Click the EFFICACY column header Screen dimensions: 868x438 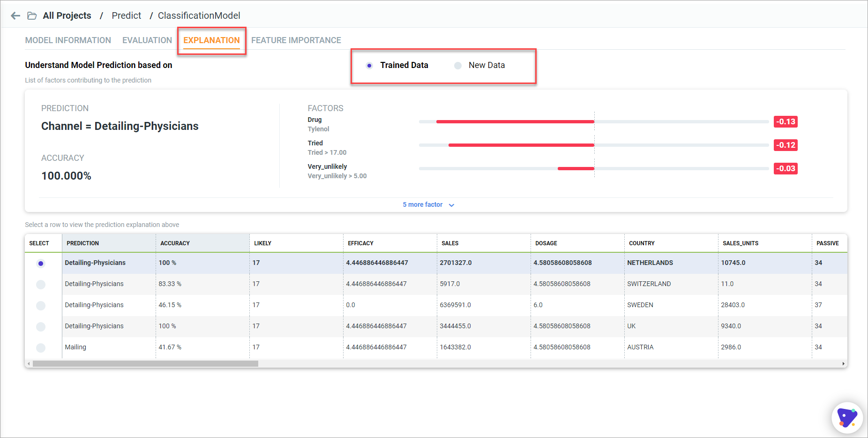coord(390,243)
